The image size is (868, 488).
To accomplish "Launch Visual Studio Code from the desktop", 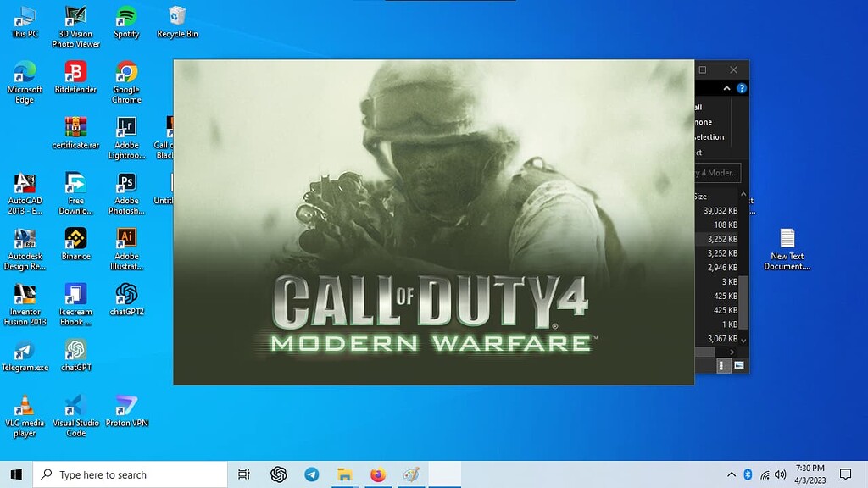I will tap(75, 408).
